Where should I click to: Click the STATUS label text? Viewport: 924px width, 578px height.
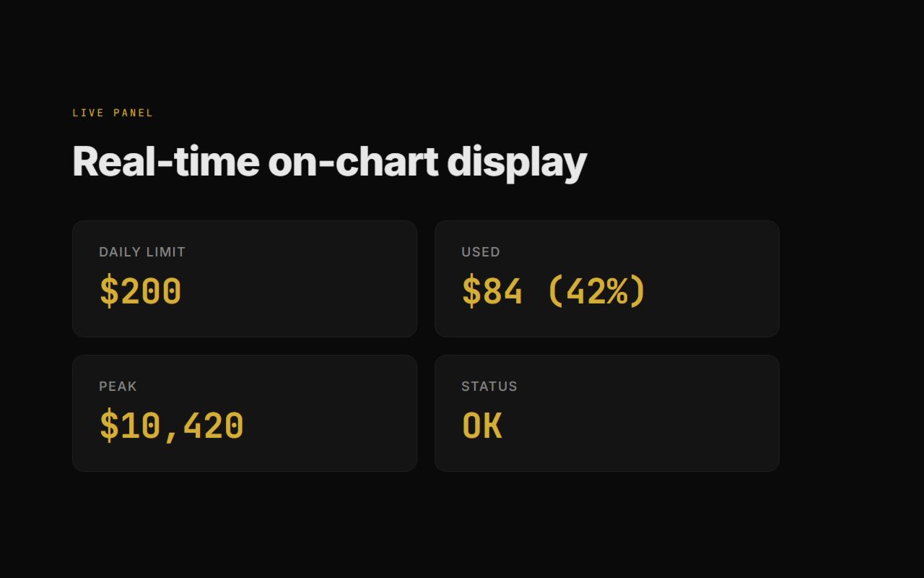489,387
